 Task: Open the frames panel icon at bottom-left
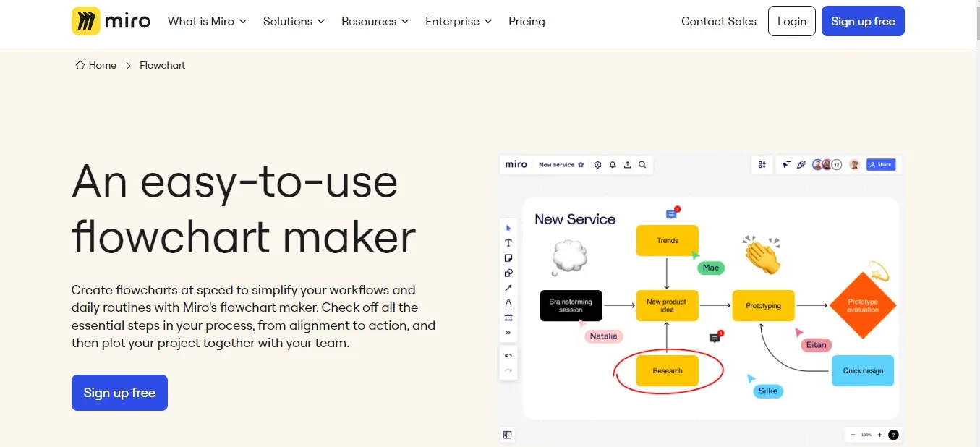(508, 435)
